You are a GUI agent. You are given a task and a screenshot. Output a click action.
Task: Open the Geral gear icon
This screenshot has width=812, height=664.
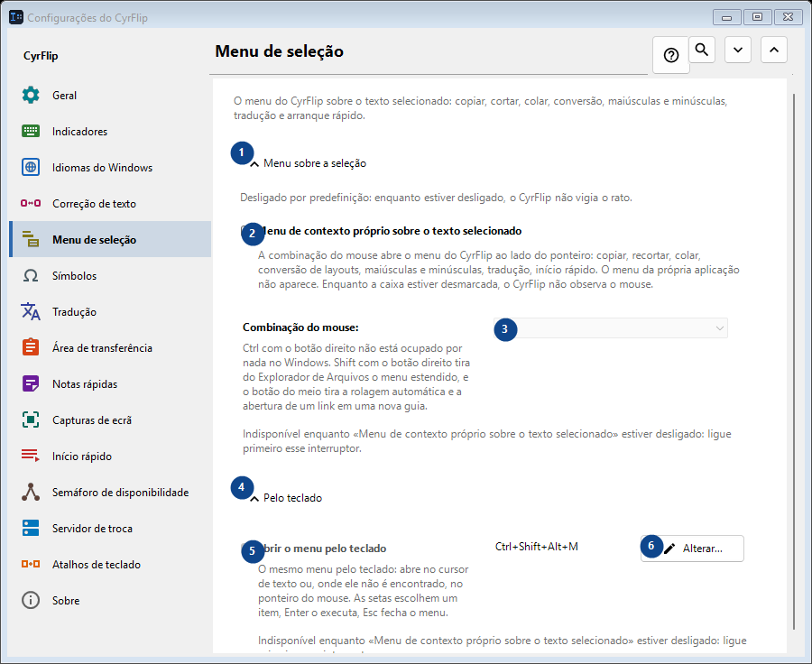tap(31, 96)
